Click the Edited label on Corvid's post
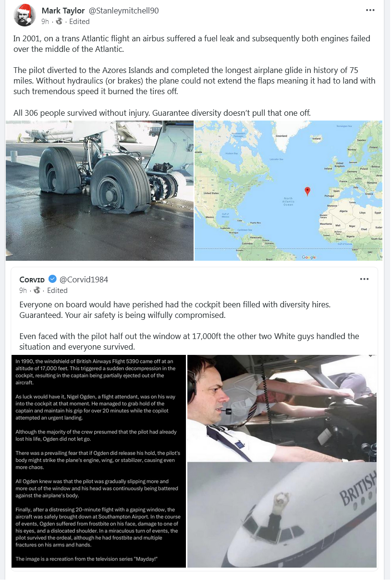392x583 pixels. [x=57, y=291]
